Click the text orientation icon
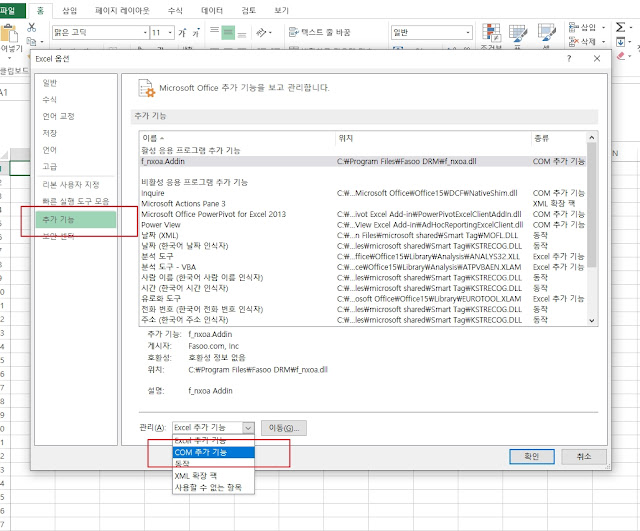The height and width of the screenshot is (531, 640). [261, 32]
